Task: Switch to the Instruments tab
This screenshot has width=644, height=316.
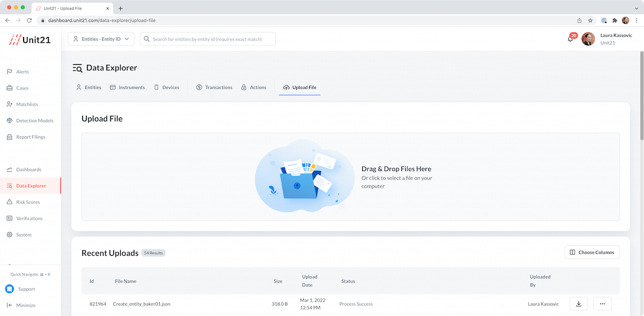Action: pos(127,87)
